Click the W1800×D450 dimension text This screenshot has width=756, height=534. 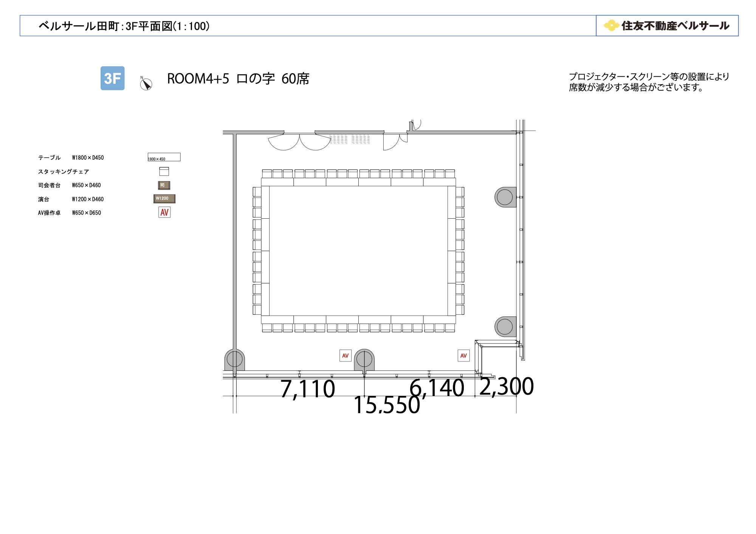click(x=88, y=157)
